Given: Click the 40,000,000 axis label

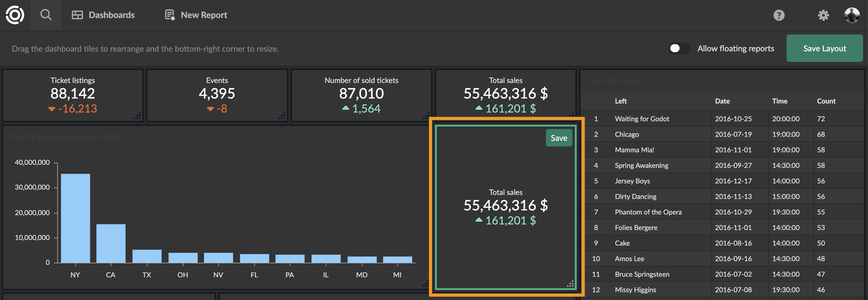Looking at the screenshot, I should tap(32, 163).
